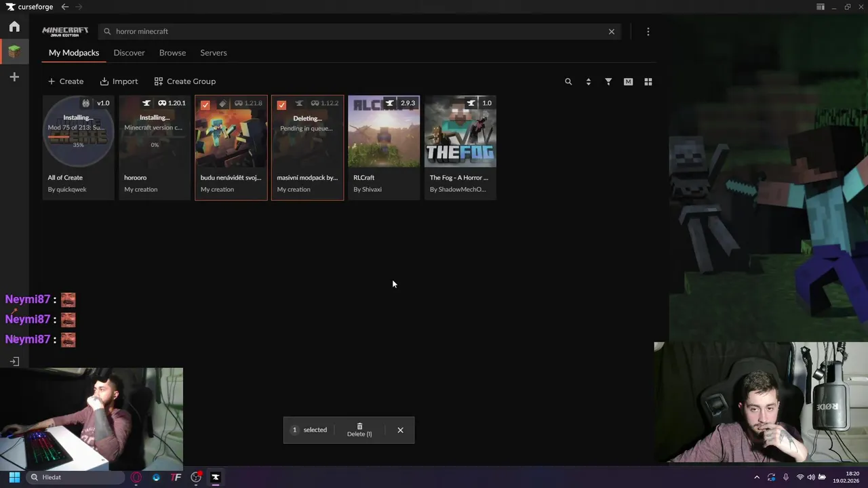This screenshot has height=488, width=868.
Task: Click the 'budu nenávidět svoj...' modpack title
Action: (231, 178)
